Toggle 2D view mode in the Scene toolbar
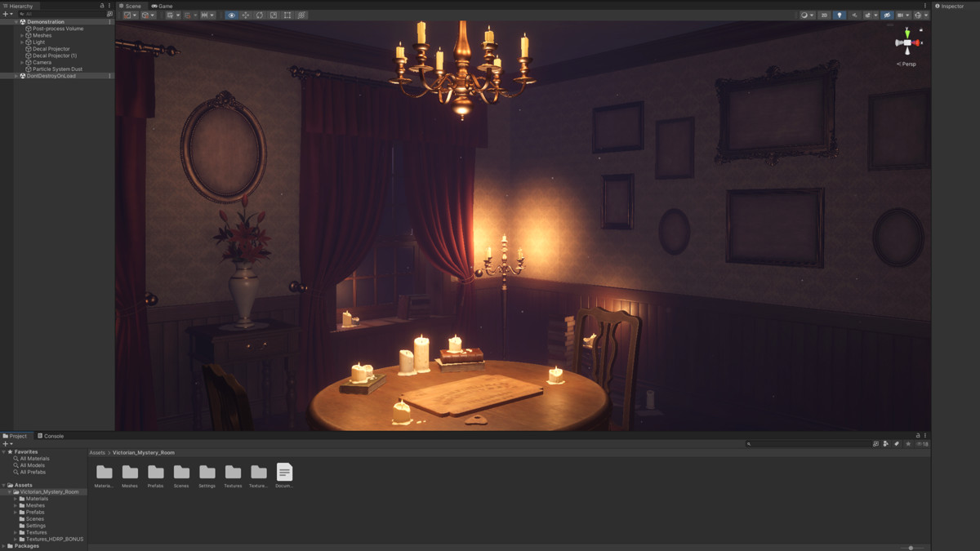Image resolution: width=980 pixels, height=551 pixels. point(824,15)
